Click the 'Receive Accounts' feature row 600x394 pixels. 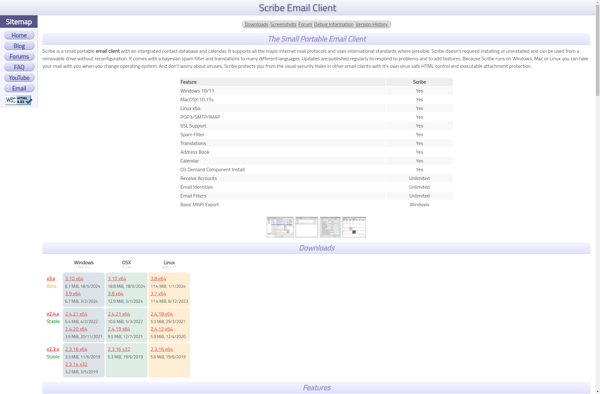point(316,179)
